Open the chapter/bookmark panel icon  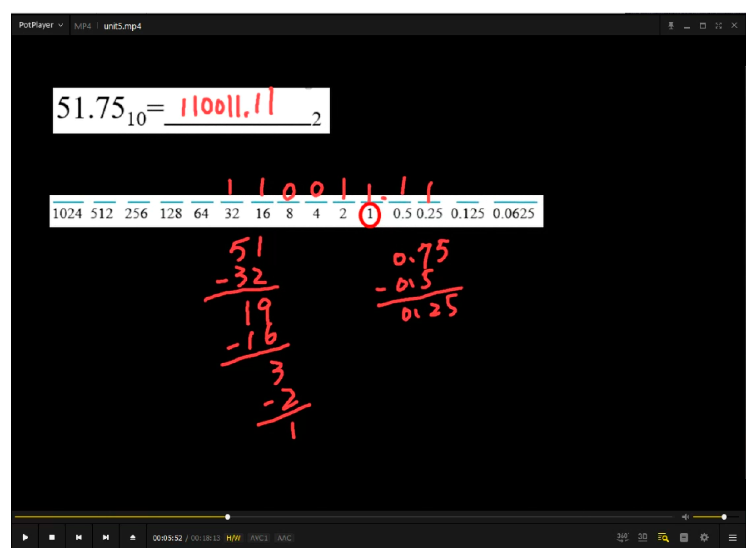coord(684,537)
